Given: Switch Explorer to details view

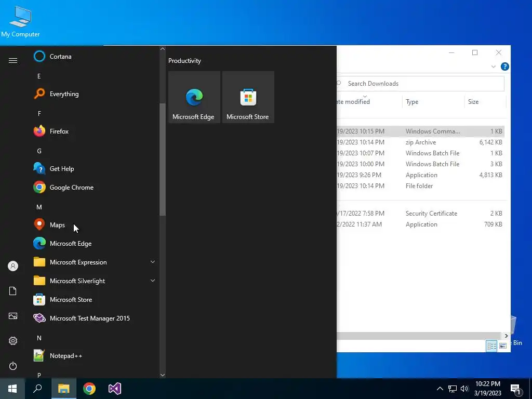Looking at the screenshot, I should 491,345.
